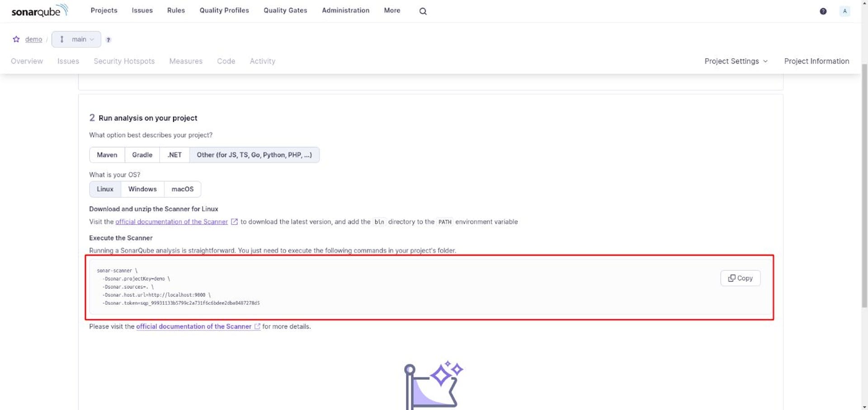Open the More navigation menu
868x410 pixels.
point(392,10)
